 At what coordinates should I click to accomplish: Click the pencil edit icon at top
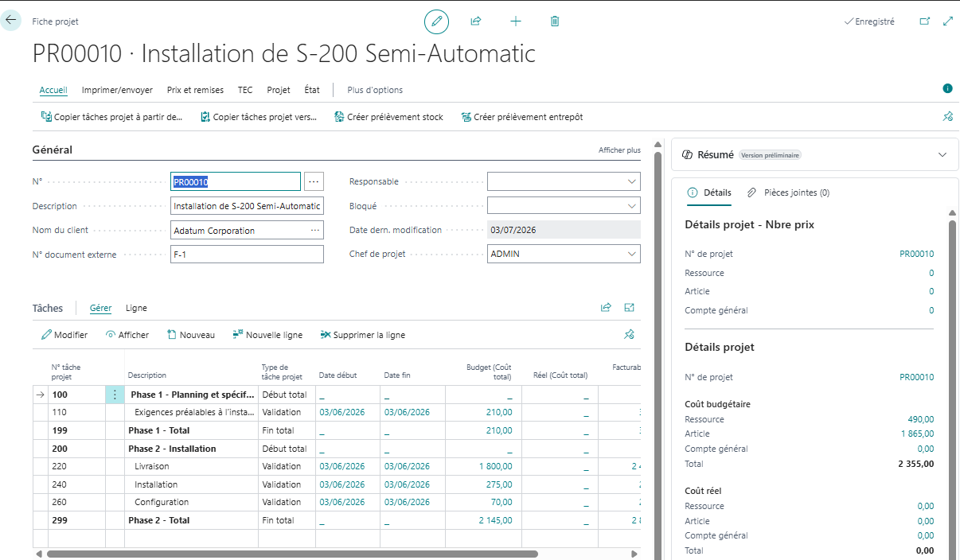click(436, 21)
